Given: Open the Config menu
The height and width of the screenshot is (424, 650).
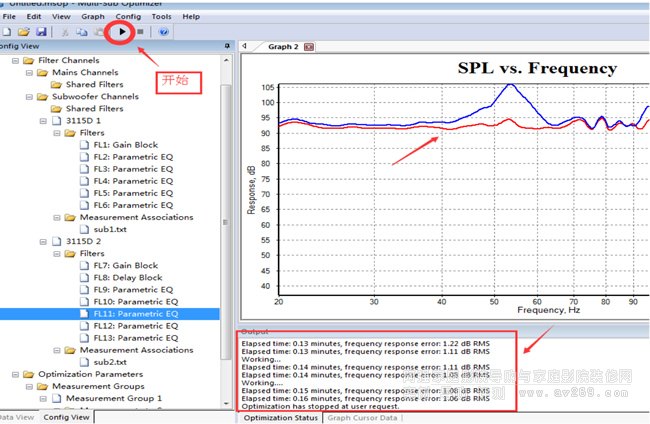Looking at the screenshot, I should 128,16.
